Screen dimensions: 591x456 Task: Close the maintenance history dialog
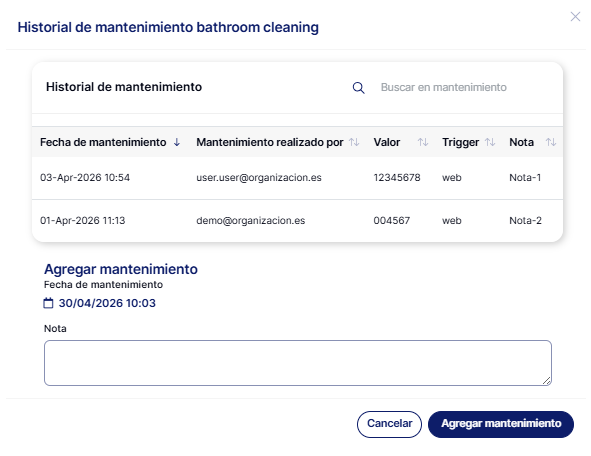(575, 17)
